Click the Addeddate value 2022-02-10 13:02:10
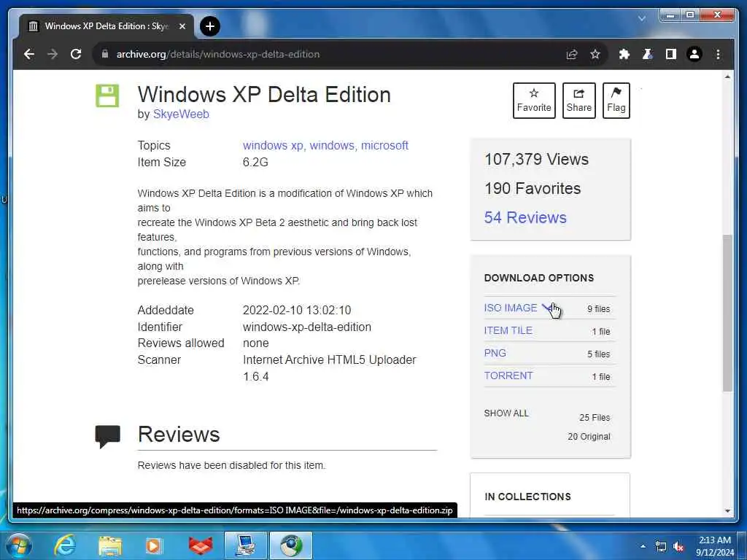 point(297,311)
